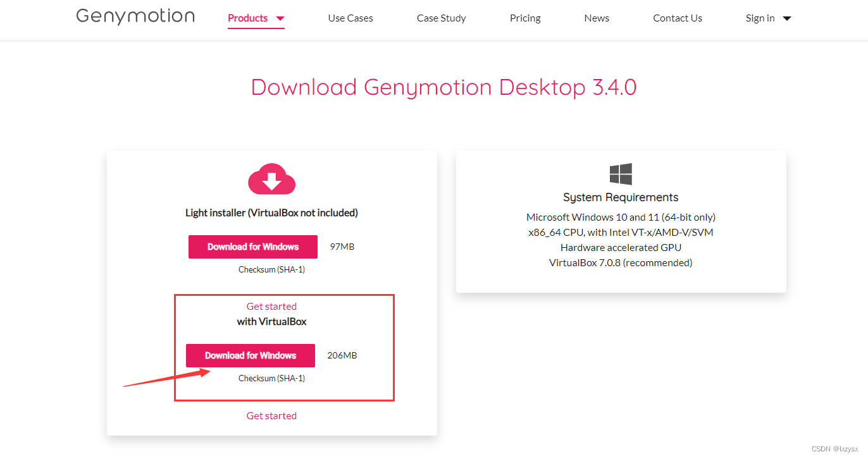Click the Genymotion logo
This screenshot has height=459, width=868.
click(x=135, y=17)
